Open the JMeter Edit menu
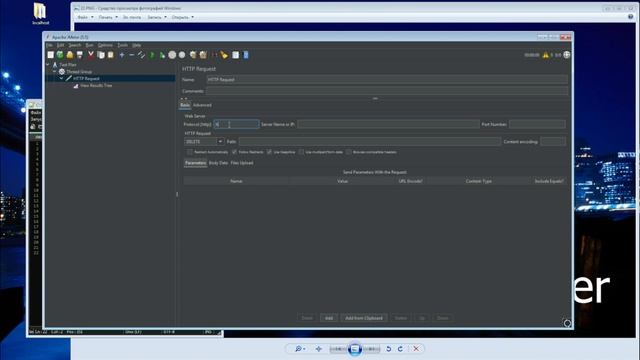Screen dimensions: 640x360 click(60, 45)
